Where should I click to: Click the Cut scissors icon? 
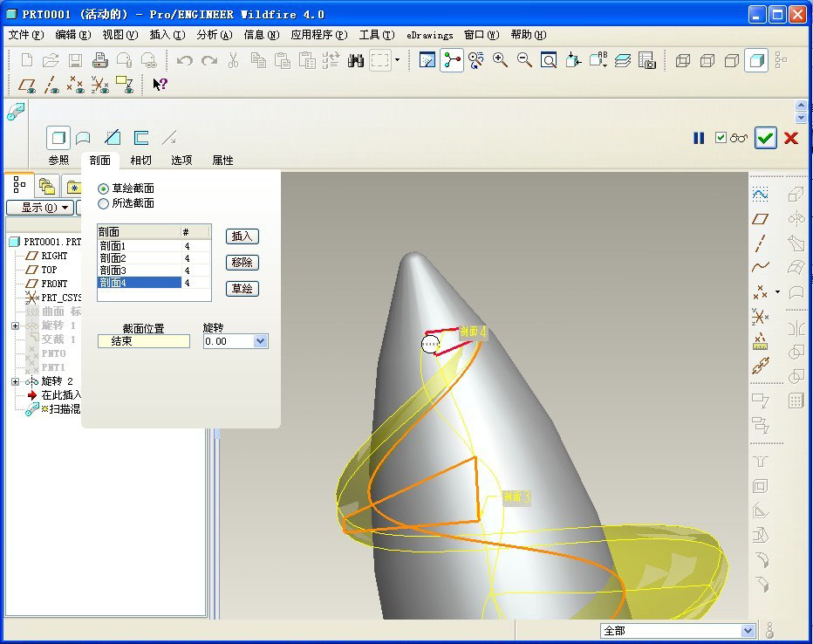point(233,60)
